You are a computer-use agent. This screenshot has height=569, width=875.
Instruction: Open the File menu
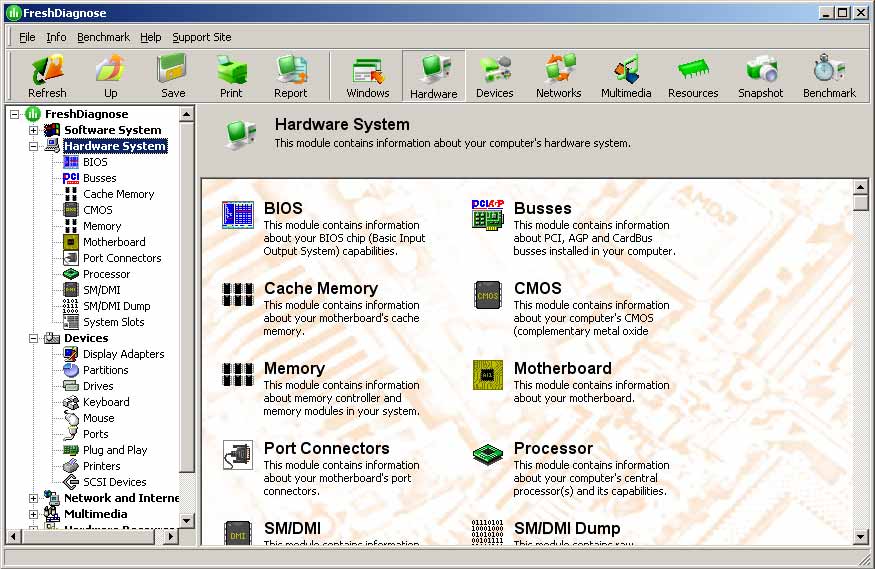(27, 37)
